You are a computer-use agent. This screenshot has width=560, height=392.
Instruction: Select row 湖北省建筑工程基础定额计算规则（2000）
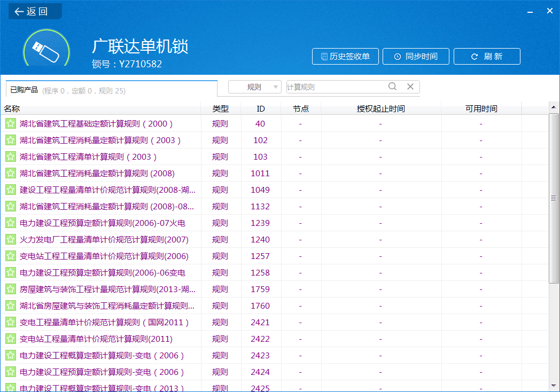click(274, 123)
